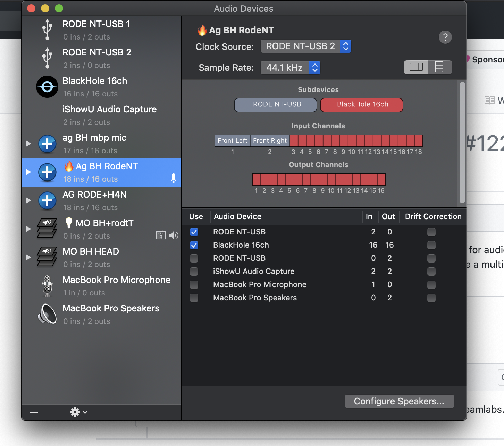Click the AG RODE+H4N aggregate icon
This screenshot has height=446, width=504.
click(x=47, y=200)
